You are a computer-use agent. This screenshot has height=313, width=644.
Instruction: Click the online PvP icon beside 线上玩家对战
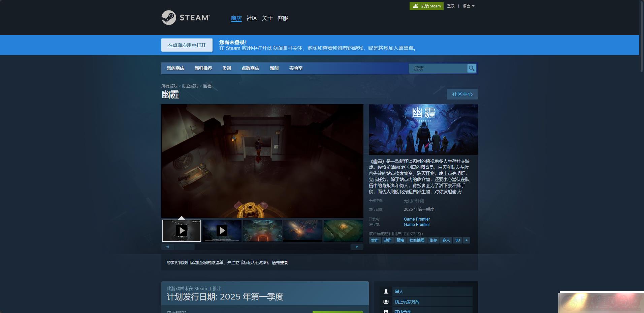(386, 302)
